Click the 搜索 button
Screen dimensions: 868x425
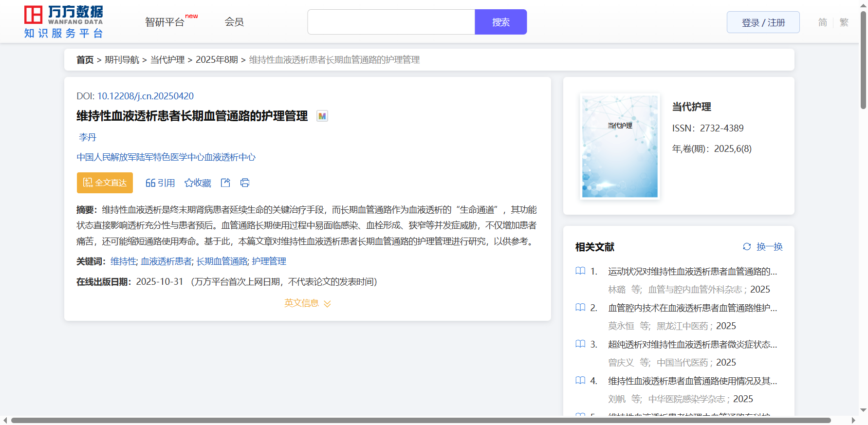pos(500,22)
